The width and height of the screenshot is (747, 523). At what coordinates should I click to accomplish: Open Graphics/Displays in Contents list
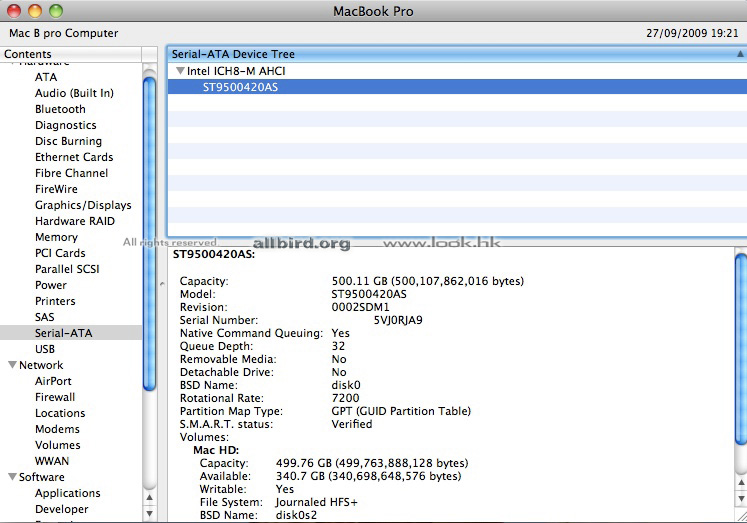(83, 205)
